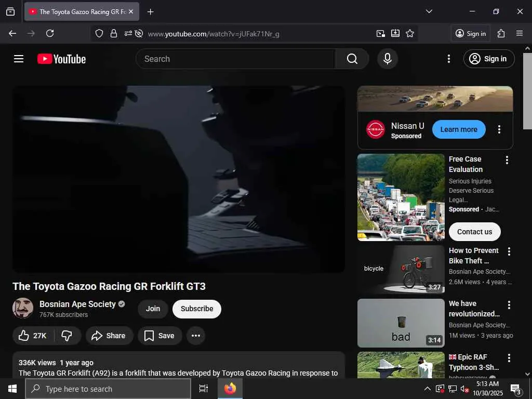The height and width of the screenshot is (399, 532).
Task: Click Contact us on the Free Case Evaluation ad
Action: (x=474, y=232)
